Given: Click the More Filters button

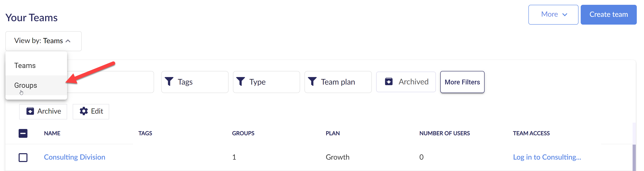Looking at the screenshot, I should 462,82.
